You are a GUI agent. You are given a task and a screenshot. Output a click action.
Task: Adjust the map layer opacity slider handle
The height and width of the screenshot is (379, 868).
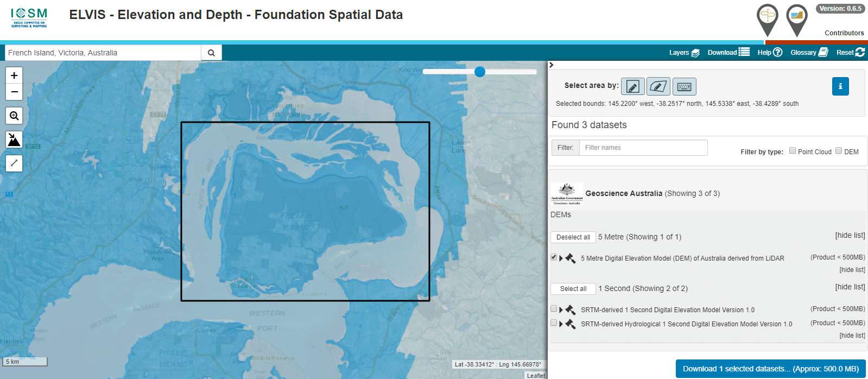[480, 72]
